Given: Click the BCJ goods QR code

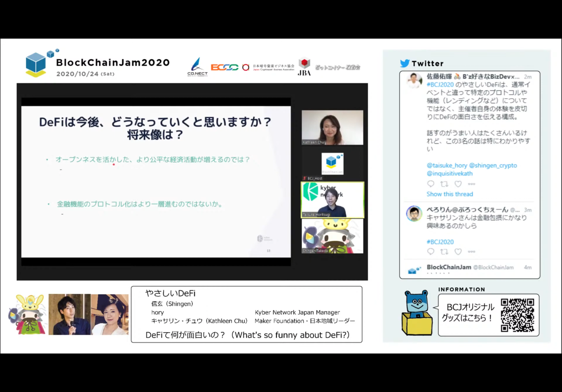Looking at the screenshot, I should [518, 315].
